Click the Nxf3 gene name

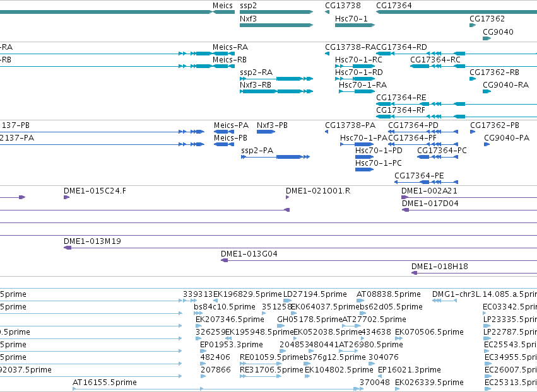click(x=248, y=19)
